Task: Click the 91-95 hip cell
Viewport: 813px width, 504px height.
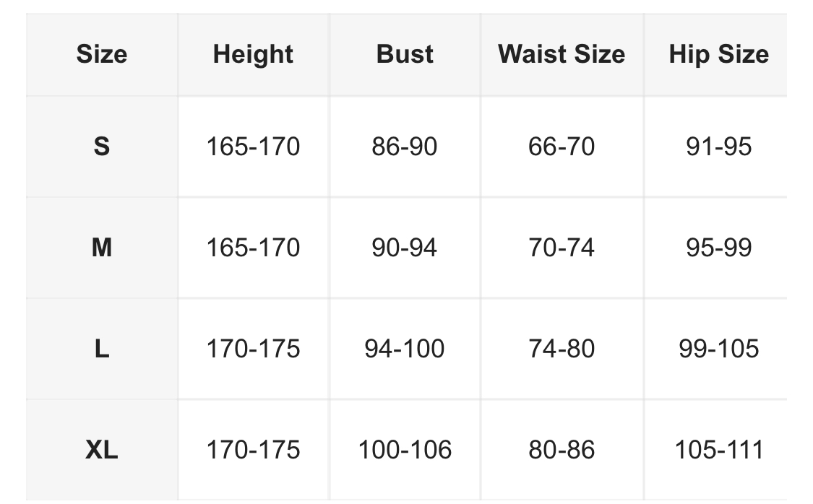Action: [x=718, y=147]
